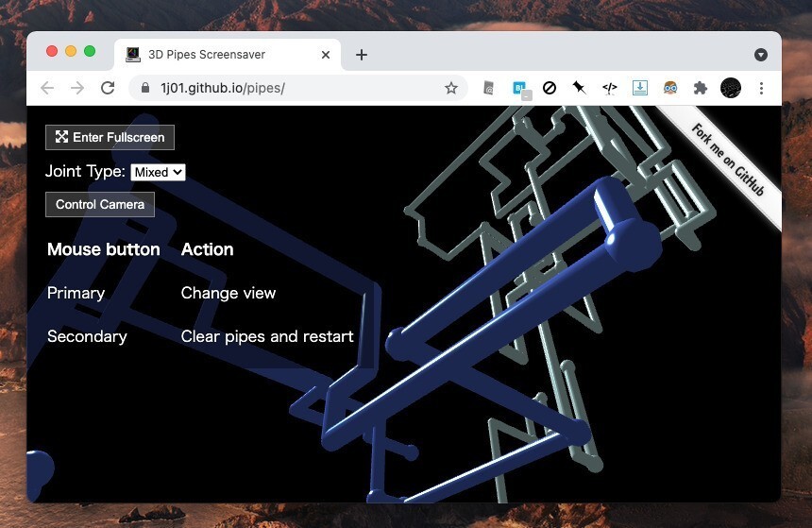Open the first gray document extension icon
812x528 pixels.
[x=488, y=88]
